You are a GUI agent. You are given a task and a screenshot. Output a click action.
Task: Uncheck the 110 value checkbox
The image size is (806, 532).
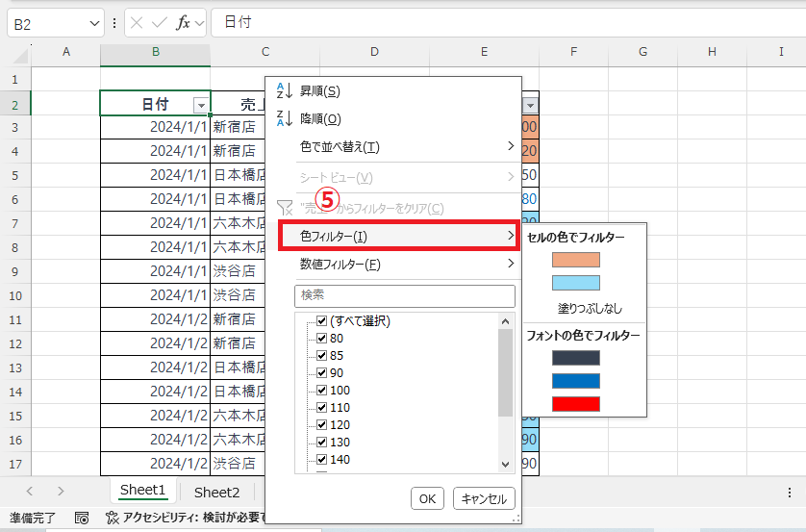point(322,407)
